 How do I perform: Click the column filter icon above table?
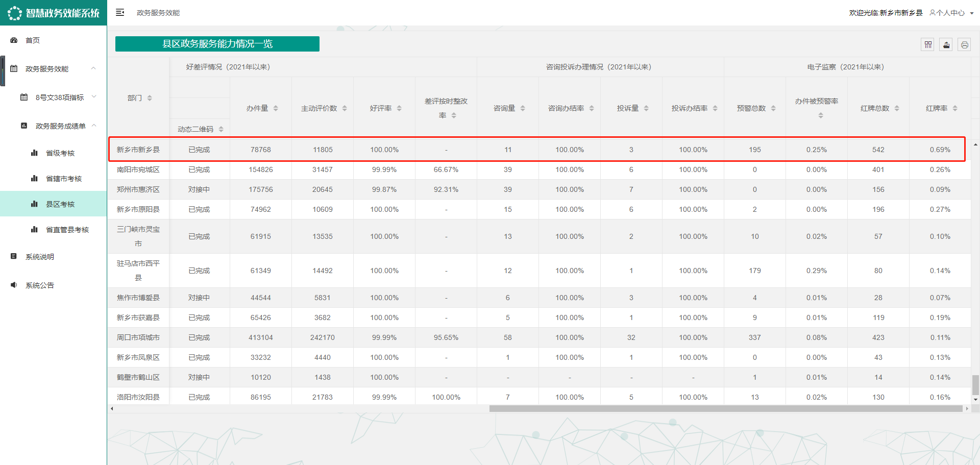[928, 45]
